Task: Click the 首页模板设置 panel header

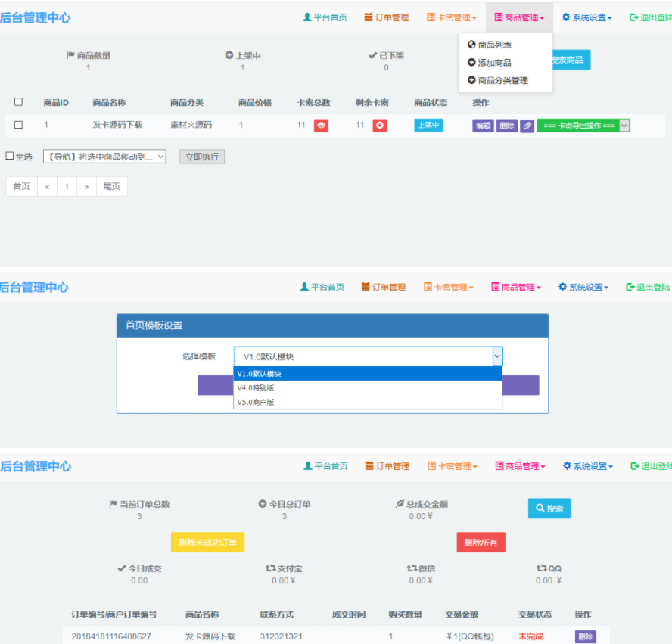Action: coord(332,325)
